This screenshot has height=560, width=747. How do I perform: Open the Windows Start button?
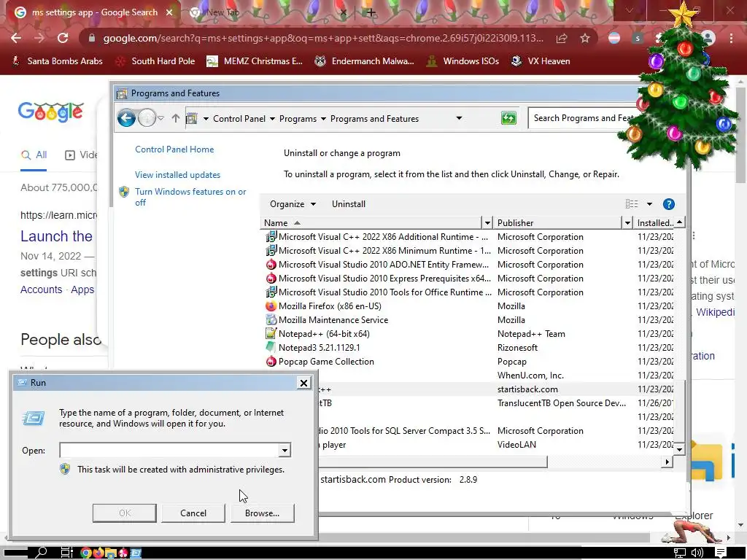click(16, 553)
